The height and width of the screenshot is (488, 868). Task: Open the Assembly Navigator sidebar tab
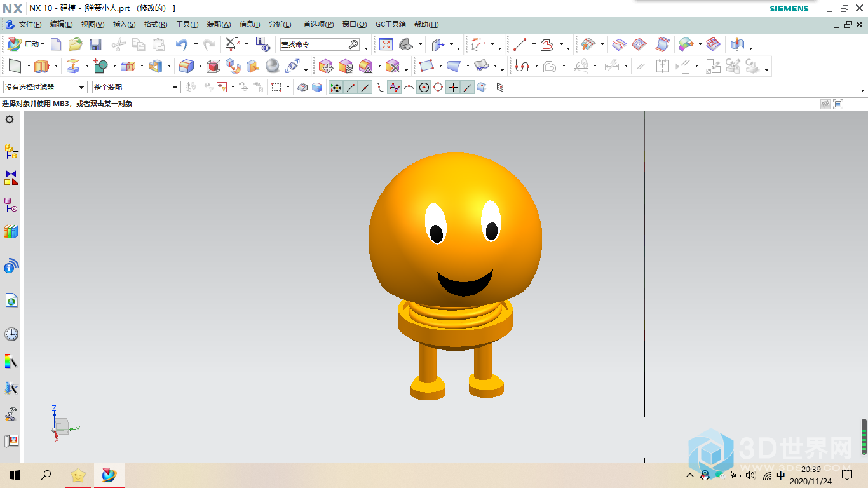[11, 151]
